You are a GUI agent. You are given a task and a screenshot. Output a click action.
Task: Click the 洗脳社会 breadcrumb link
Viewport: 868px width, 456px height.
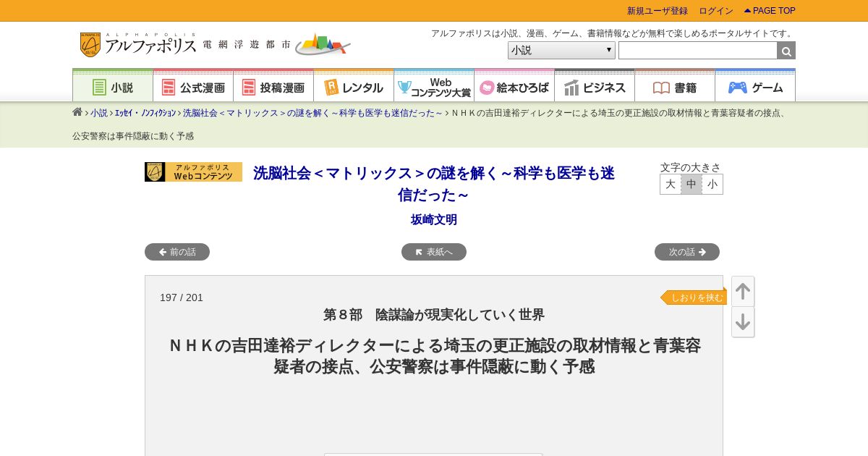point(312,113)
